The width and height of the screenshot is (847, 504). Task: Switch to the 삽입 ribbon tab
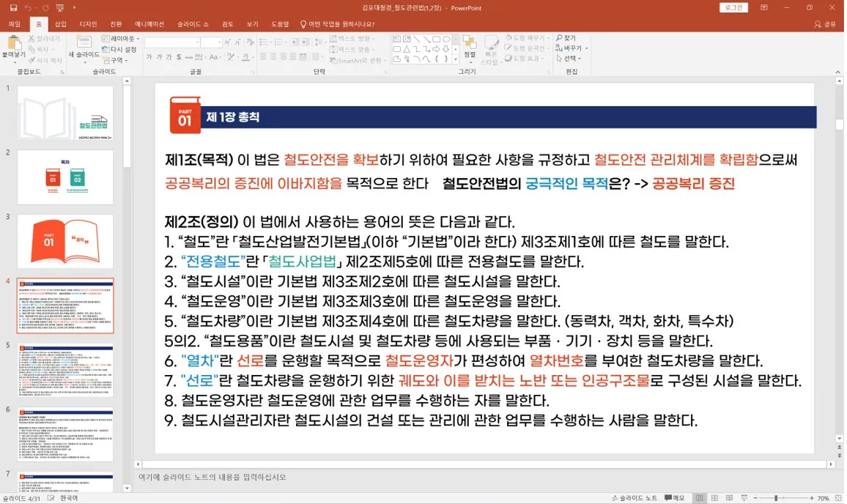coord(60,23)
